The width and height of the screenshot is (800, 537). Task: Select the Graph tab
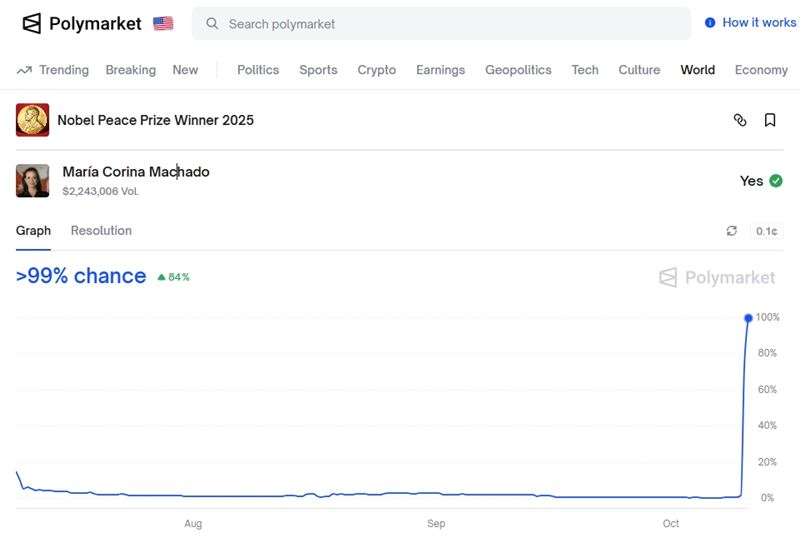pyautogui.click(x=33, y=231)
